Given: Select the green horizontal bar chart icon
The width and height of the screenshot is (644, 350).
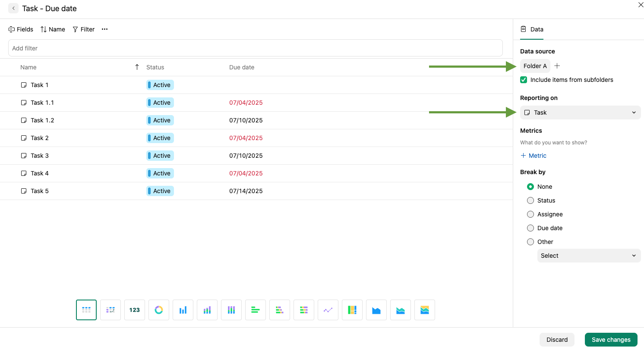Looking at the screenshot, I should [x=256, y=310].
